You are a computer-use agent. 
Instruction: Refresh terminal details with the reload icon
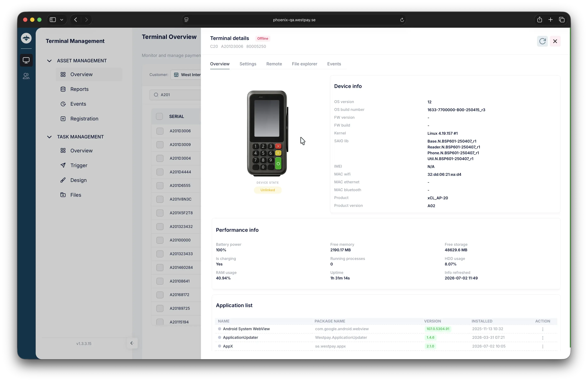(542, 41)
